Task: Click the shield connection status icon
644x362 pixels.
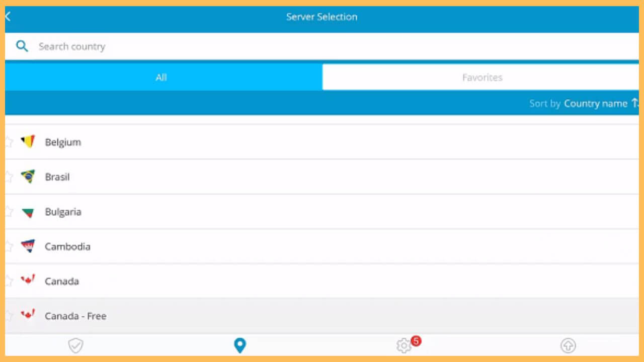Action: pyautogui.click(x=75, y=345)
